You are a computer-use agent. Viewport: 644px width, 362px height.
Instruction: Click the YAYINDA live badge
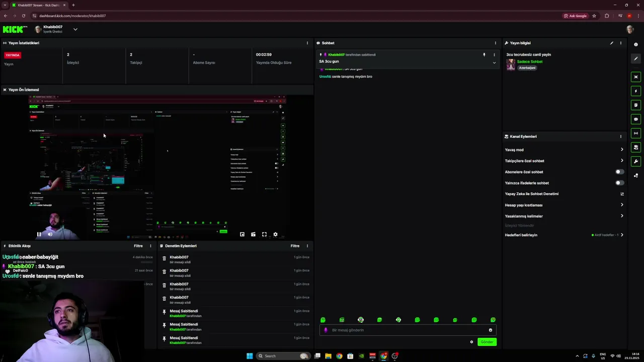[x=13, y=55]
